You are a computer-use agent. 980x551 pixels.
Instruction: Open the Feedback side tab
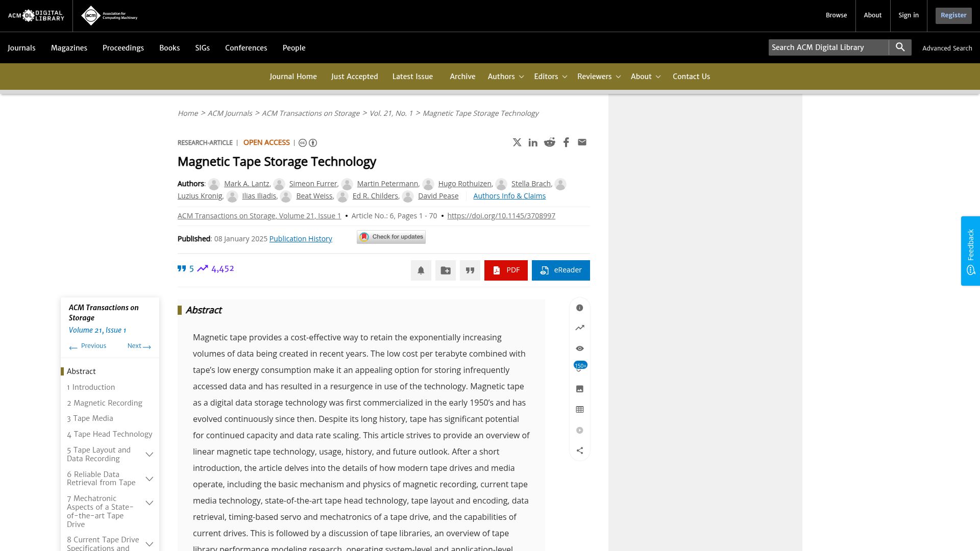(x=970, y=251)
